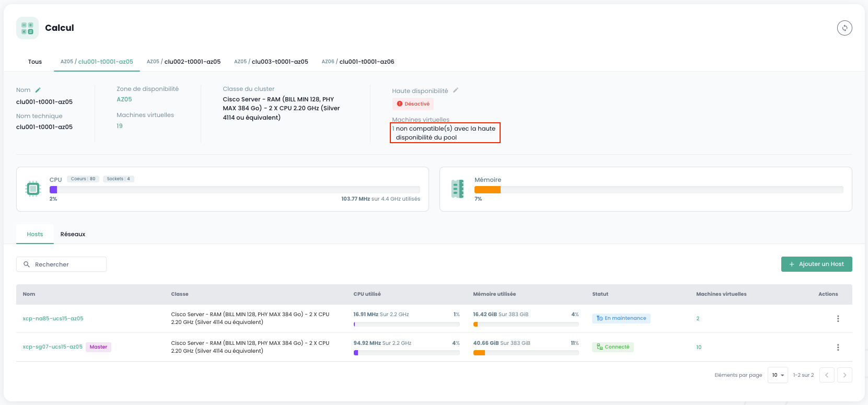The width and height of the screenshot is (868, 405).
Task: Open actions menu for xcp-na85-ucs15-az05
Action: pyautogui.click(x=838, y=319)
